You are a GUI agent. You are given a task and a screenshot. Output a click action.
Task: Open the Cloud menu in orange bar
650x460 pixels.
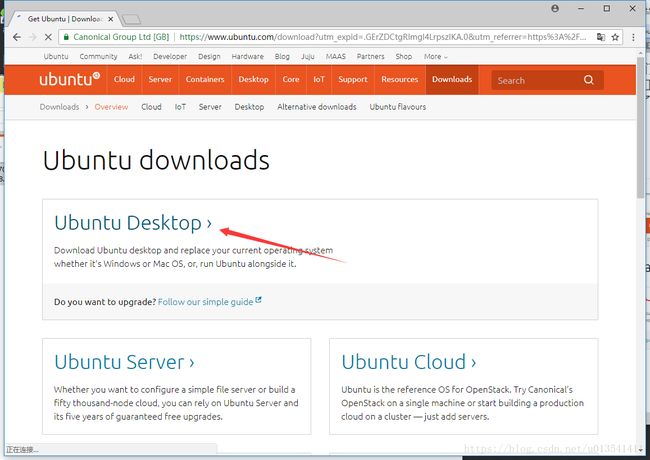pyautogui.click(x=124, y=80)
